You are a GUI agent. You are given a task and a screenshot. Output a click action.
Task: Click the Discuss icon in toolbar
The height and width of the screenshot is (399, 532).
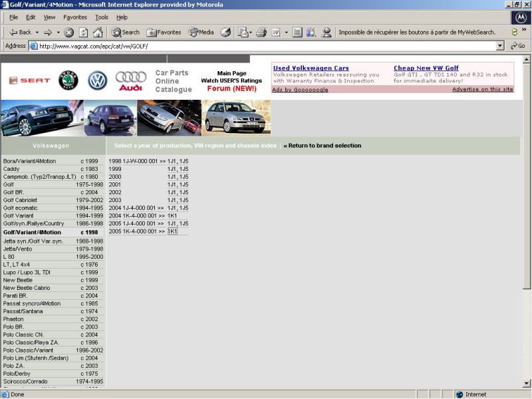pyautogui.click(x=297, y=33)
